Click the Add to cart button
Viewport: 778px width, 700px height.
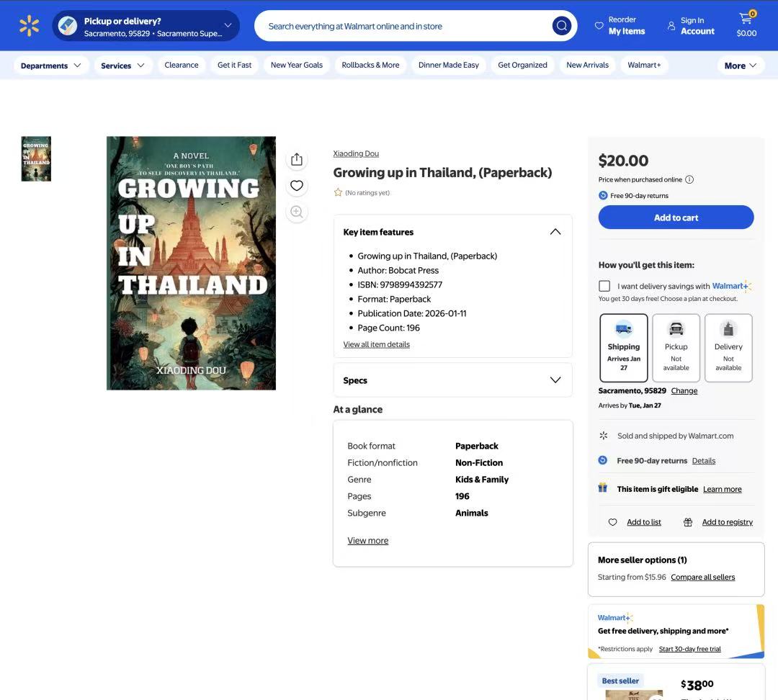(x=676, y=217)
